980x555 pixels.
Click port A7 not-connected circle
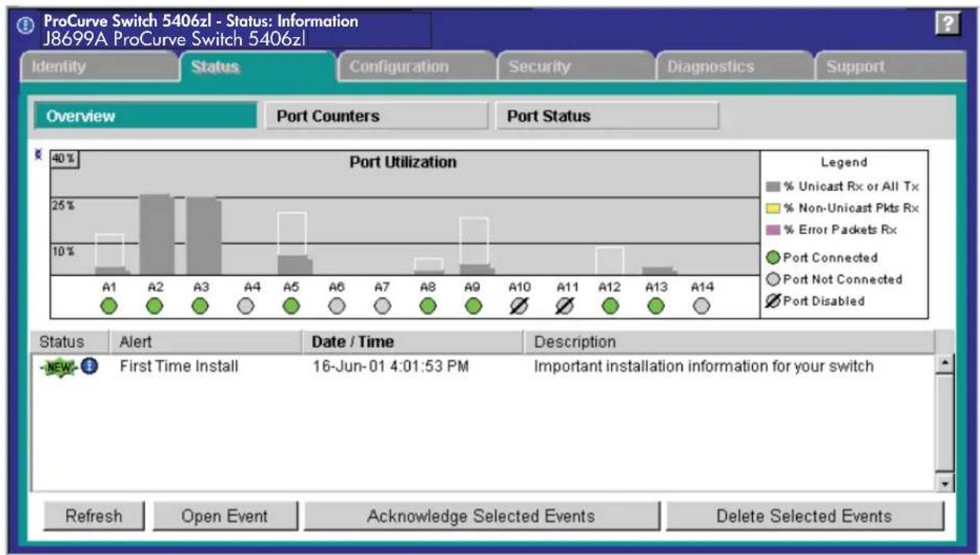[x=382, y=307]
